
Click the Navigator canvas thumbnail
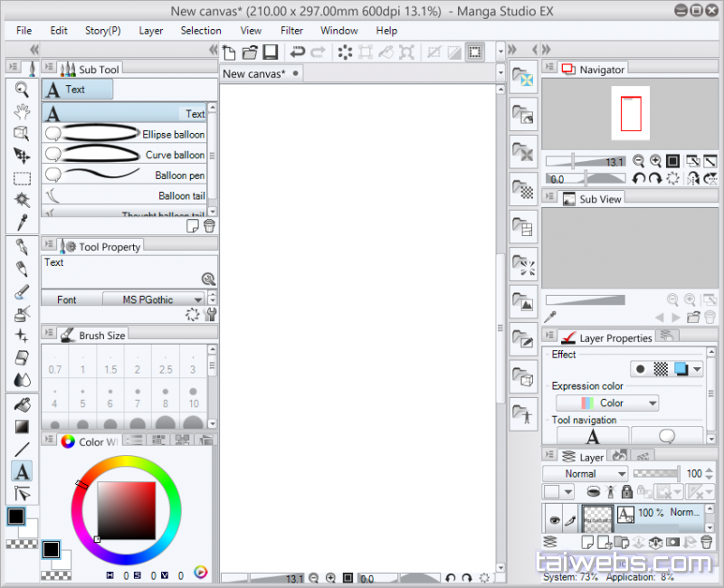[x=630, y=113]
